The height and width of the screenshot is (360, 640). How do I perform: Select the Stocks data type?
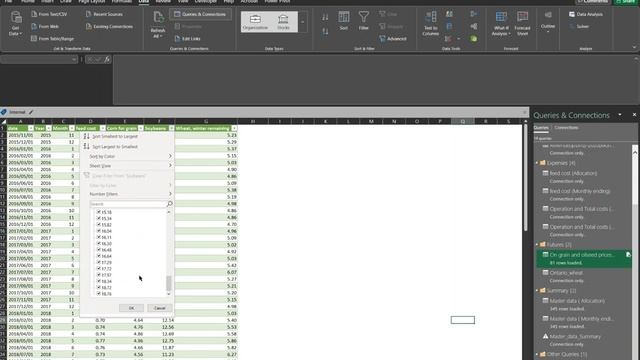coord(283,22)
